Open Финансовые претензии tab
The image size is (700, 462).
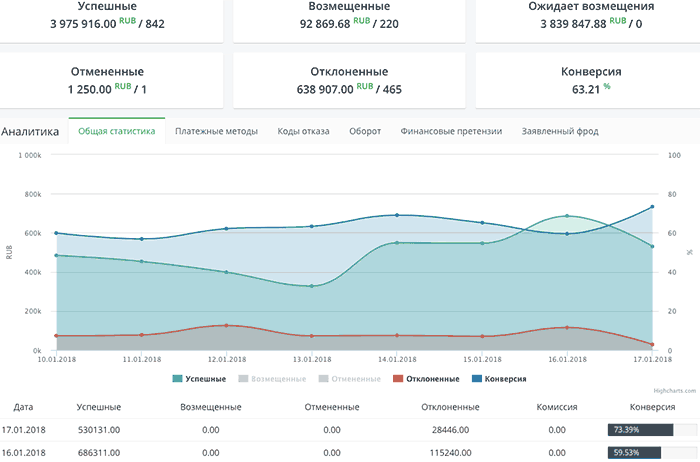(451, 131)
